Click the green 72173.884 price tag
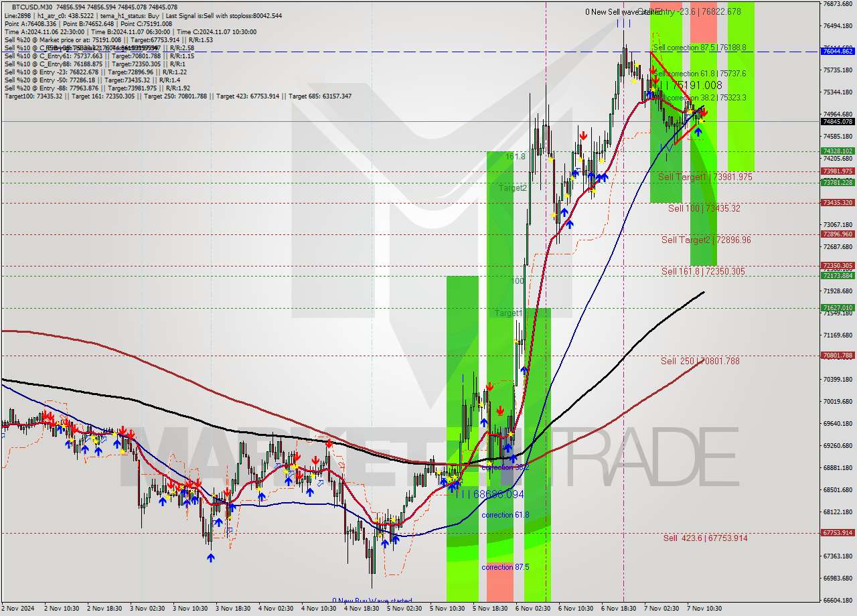The width and height of the screenshot is (857, 616). coord(838,276)
